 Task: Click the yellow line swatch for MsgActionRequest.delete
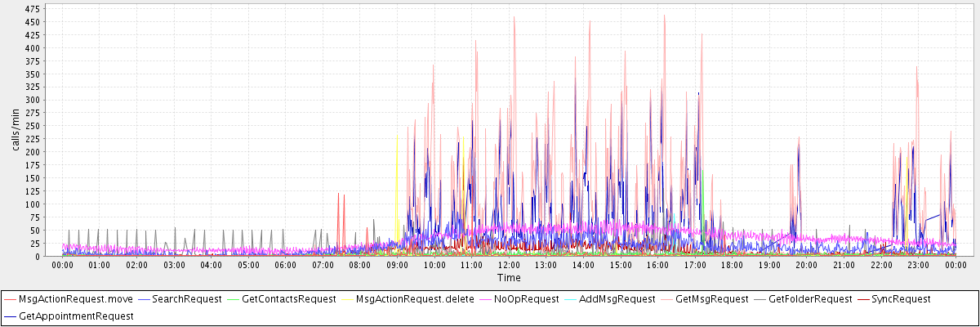tap(348, 299)
